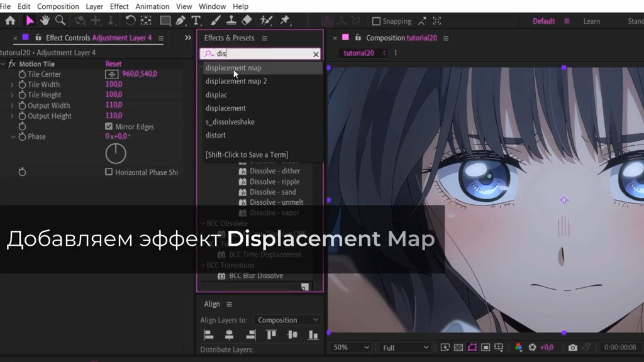The width and height of the screenshot is (644, 362).
Task: Click Phase stopwatch icon
Action: coord(22,136)
